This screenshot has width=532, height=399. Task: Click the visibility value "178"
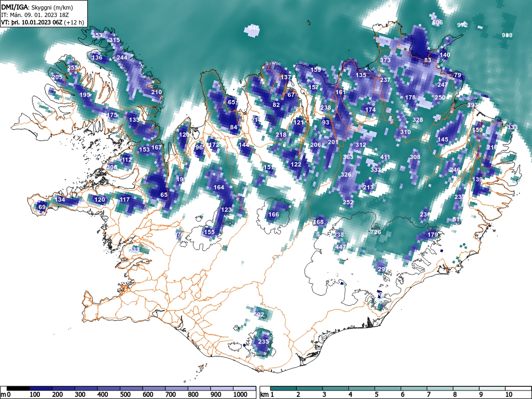coord(410,97)
